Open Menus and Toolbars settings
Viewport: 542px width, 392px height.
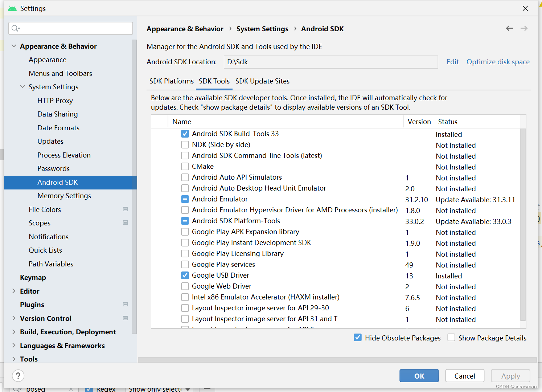tap(61, 73)
